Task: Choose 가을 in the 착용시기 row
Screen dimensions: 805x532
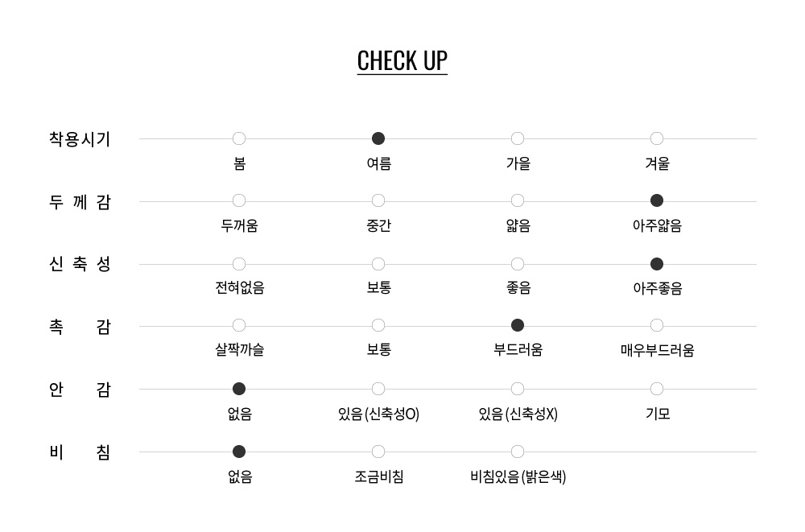Action: (x=518, y=138)
